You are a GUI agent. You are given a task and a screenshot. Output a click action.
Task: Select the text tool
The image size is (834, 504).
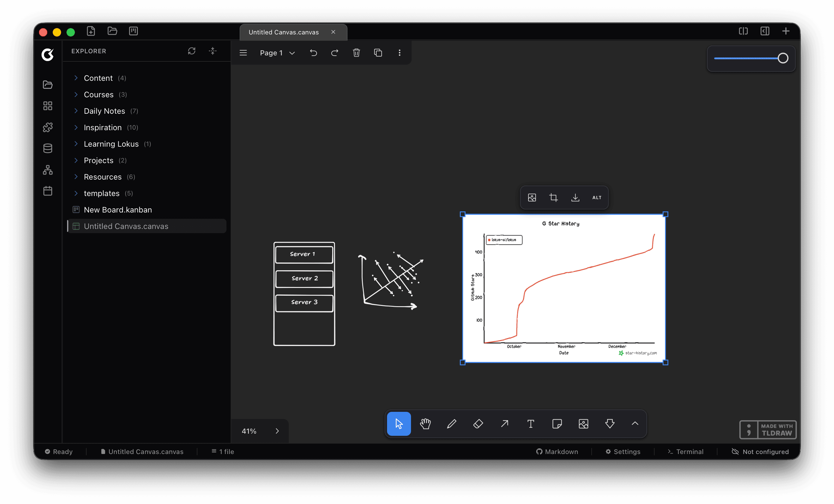click(531, 423)
